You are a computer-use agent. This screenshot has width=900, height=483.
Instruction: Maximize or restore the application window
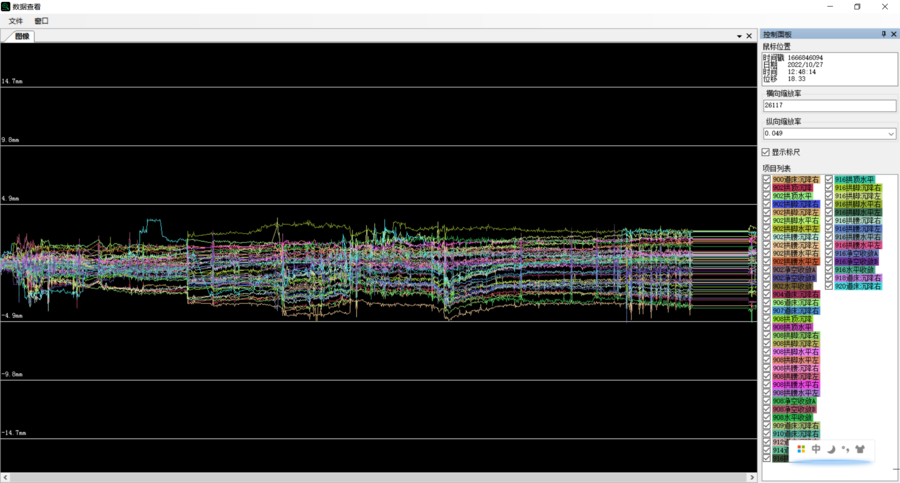tap(857, 6)
